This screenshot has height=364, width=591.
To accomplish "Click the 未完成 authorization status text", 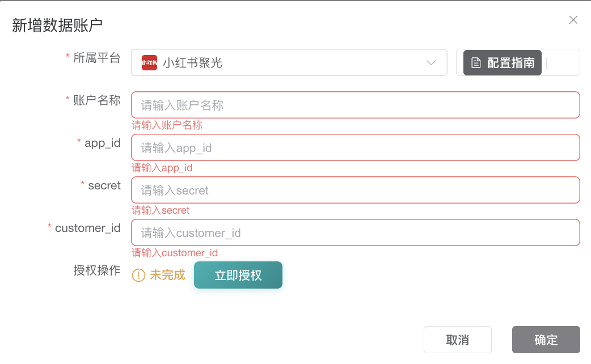I will [167, 276].
